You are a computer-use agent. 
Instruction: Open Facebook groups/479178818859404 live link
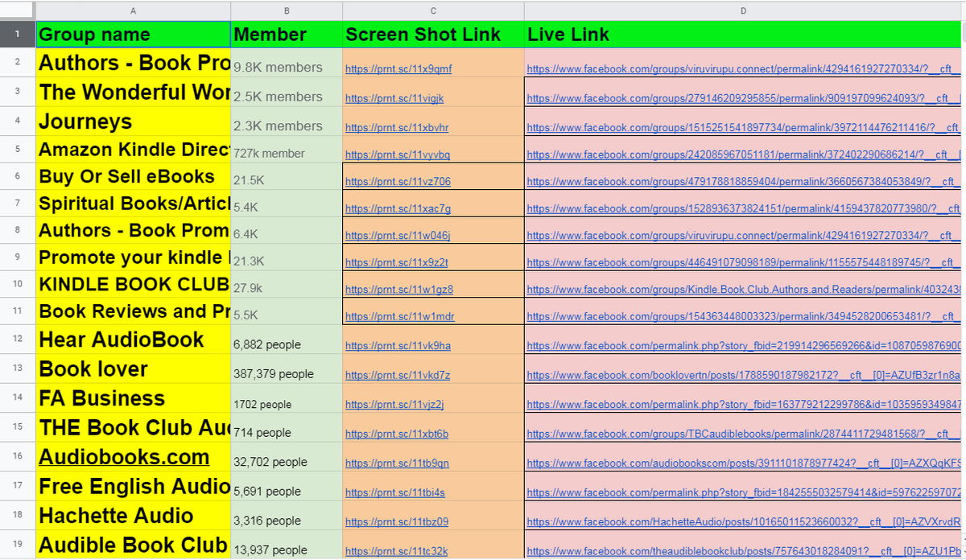tap(744, 182)
